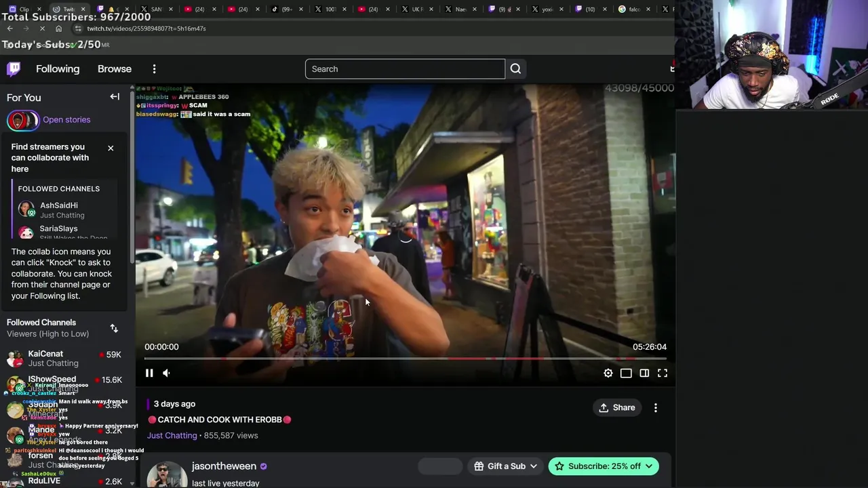This screenshot has height=488, width=868.
Task: Open the jasontheween channel name
Action: [224, 466]
